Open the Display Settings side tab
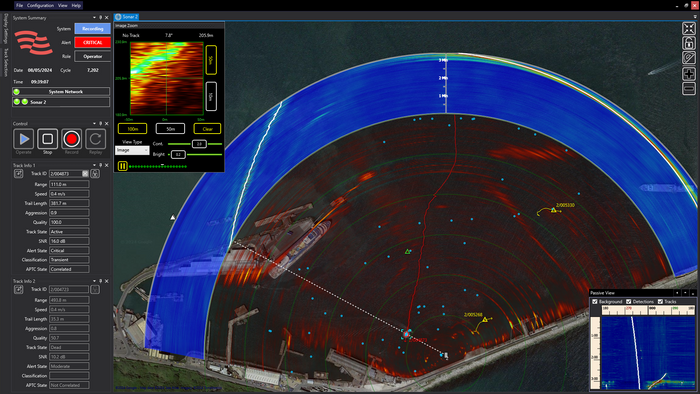 coord(6,29)
